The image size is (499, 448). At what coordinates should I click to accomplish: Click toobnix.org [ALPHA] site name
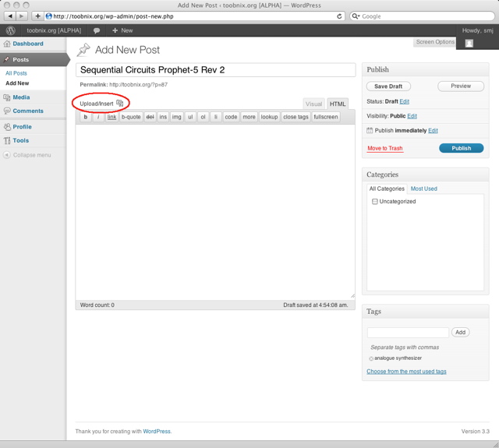(x=54, y=30)
